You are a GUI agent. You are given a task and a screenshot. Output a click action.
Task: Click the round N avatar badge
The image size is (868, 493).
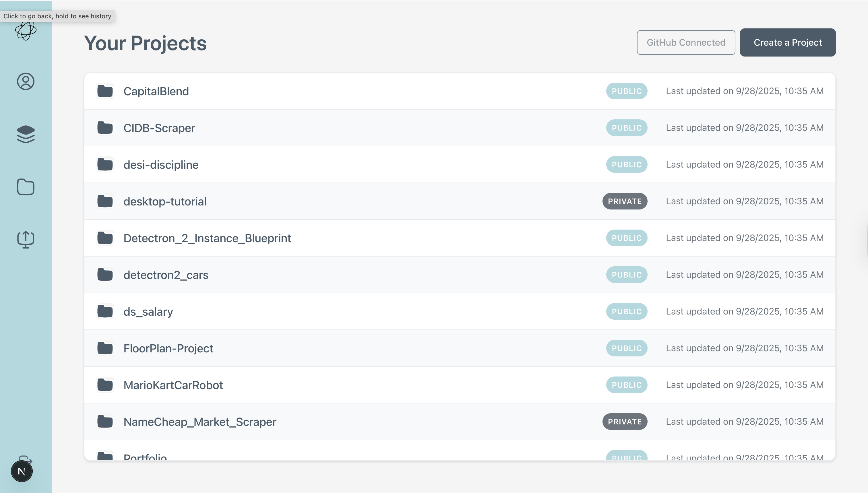[22, 471]
